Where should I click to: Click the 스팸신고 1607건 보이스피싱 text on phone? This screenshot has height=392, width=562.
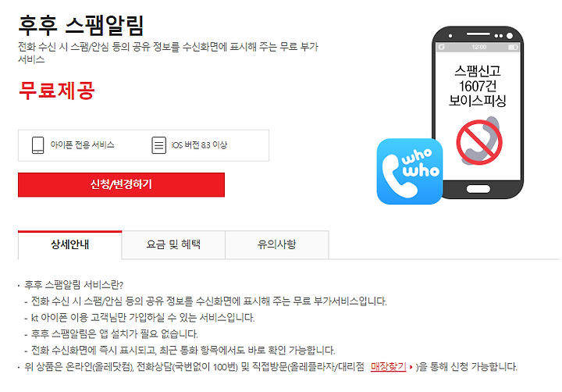[478, 86]
